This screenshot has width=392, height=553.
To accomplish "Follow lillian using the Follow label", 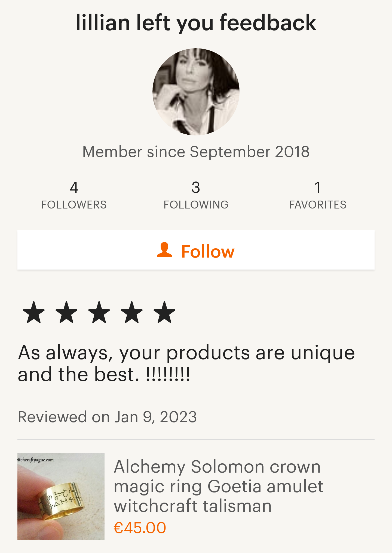I will point(207,251).
